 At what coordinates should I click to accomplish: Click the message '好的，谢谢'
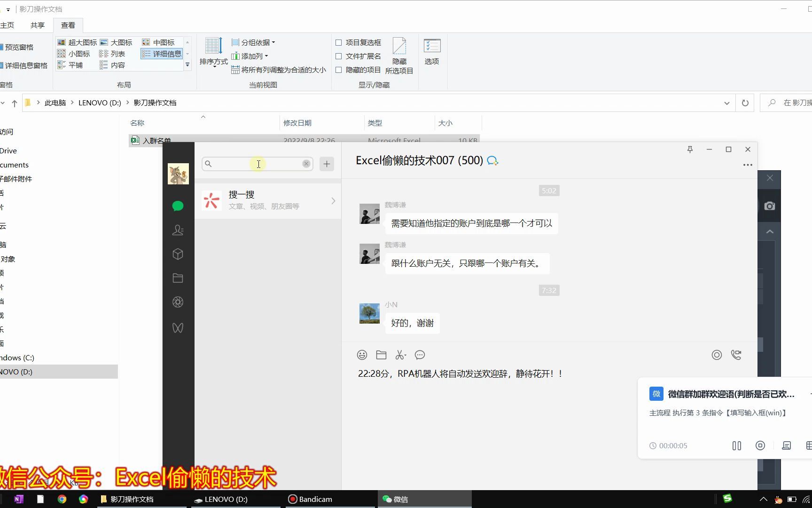pos(413,323)
